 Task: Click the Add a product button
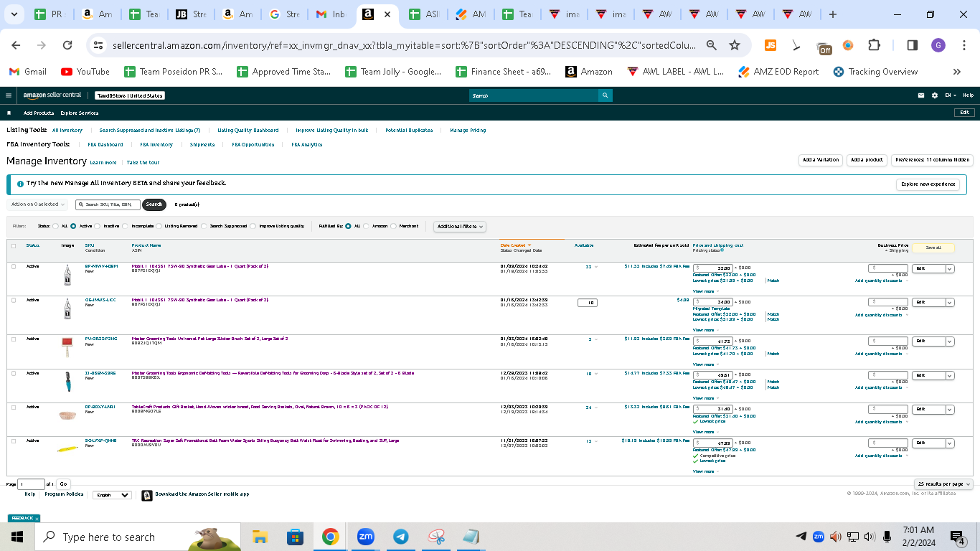pyautogui.click(x=867, y=160)
